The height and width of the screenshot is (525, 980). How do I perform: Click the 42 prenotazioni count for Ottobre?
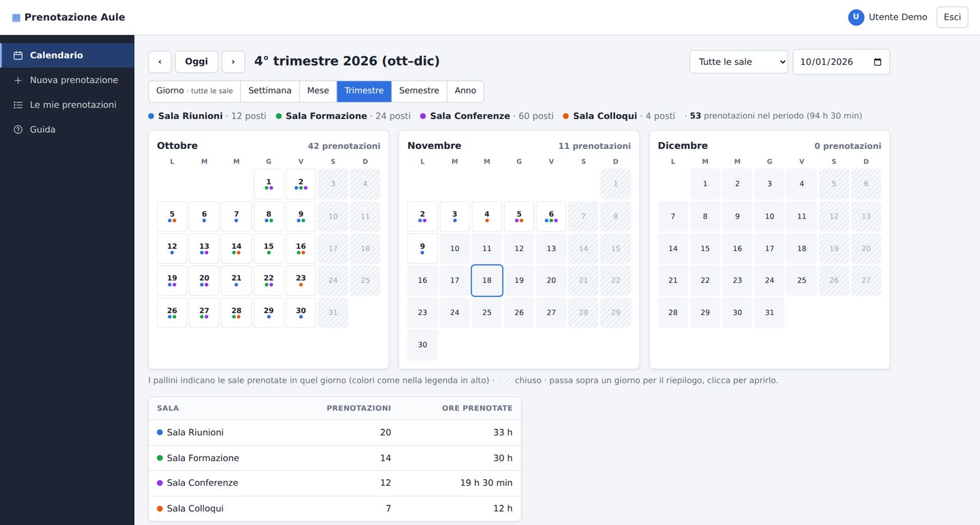coord(344,146)
